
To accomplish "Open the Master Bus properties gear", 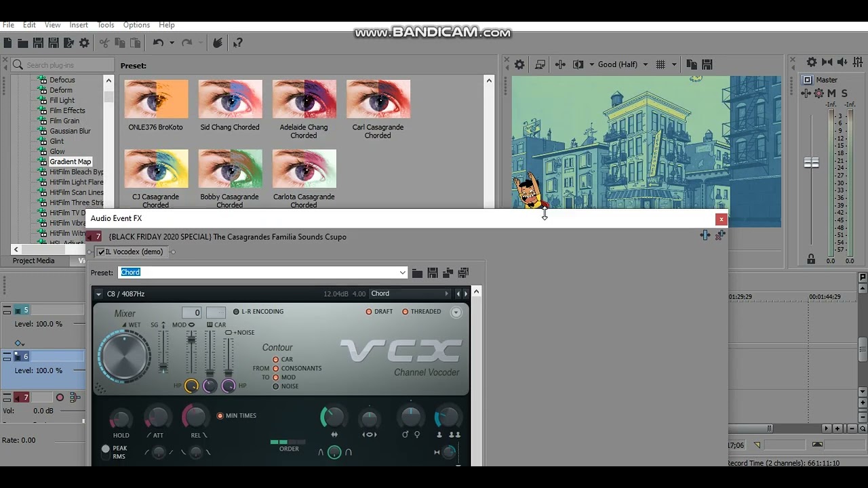I will (x=811, y=62).
